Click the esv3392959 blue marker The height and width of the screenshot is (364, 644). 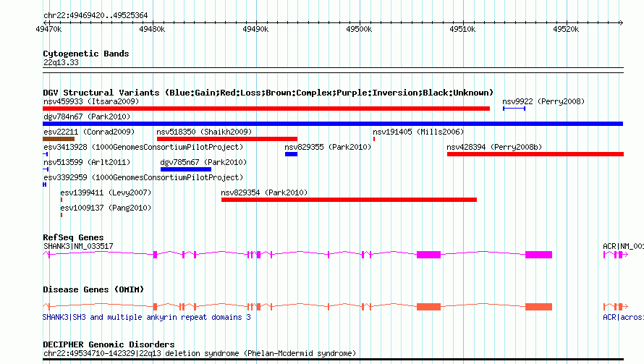click(44, 185)
